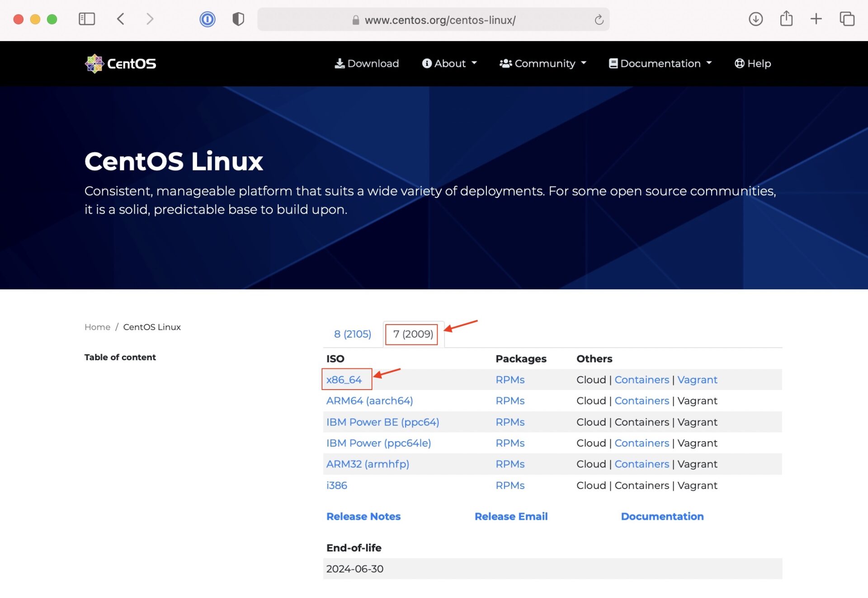Image resolution: width=868 pixels, height=598 pixels.
Task: Click the Others column header
Action: [594, 358]
